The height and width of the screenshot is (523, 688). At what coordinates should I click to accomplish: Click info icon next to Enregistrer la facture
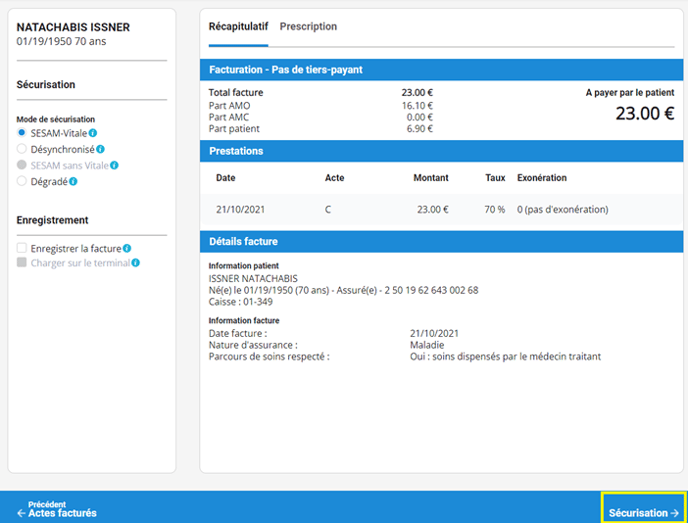(x=127, y=248)
